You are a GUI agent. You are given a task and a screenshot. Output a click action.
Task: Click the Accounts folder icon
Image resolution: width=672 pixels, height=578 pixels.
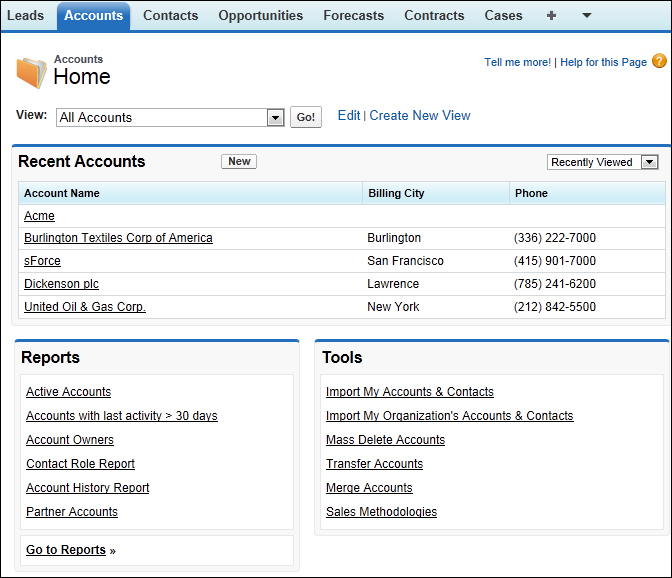[31, 73]
